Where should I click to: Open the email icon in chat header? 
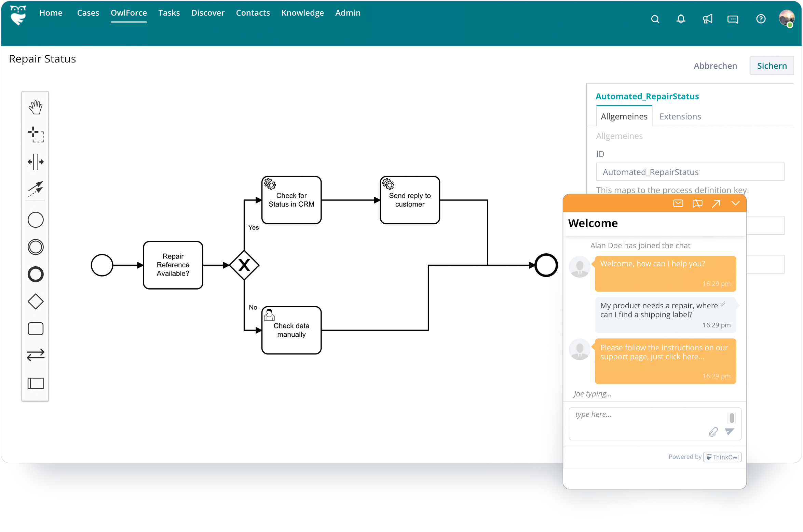[x=678, y=203]
